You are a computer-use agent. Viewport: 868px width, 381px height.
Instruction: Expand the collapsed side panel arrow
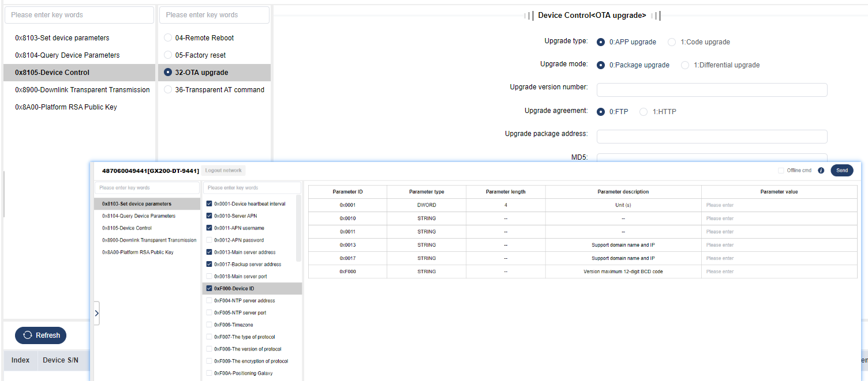pyautogui.click(x=96, y=313)
